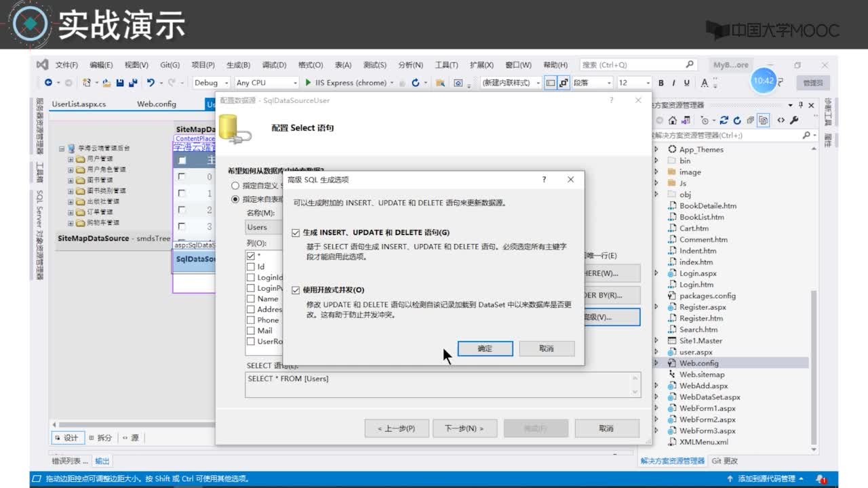Screen dimensions: 868x488
Task: Click 上一步(P) in configure wizard
Action: point(396,428)
